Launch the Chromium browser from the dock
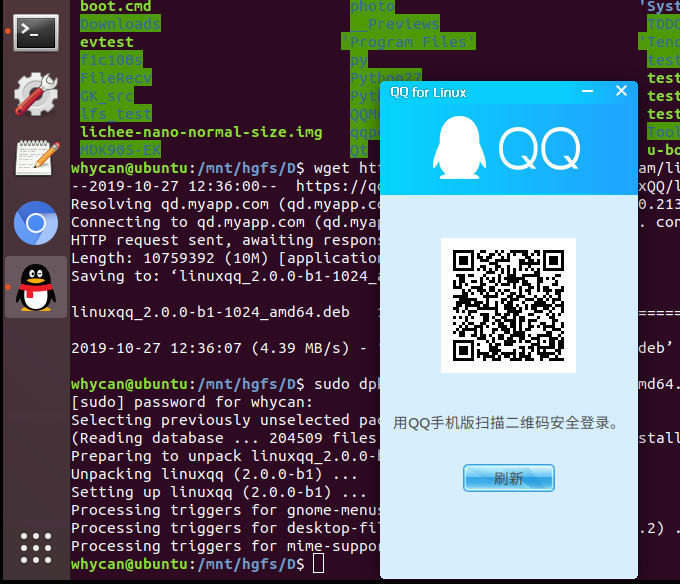Image resolution: width=680 pixels, height=584 pixels. click(36, 223)
